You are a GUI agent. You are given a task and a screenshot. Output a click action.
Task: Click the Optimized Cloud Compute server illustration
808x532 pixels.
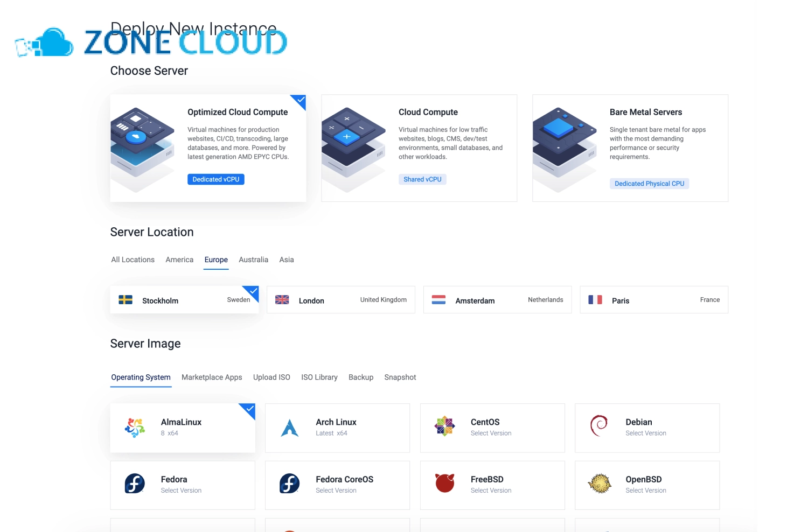click(142, 149)
